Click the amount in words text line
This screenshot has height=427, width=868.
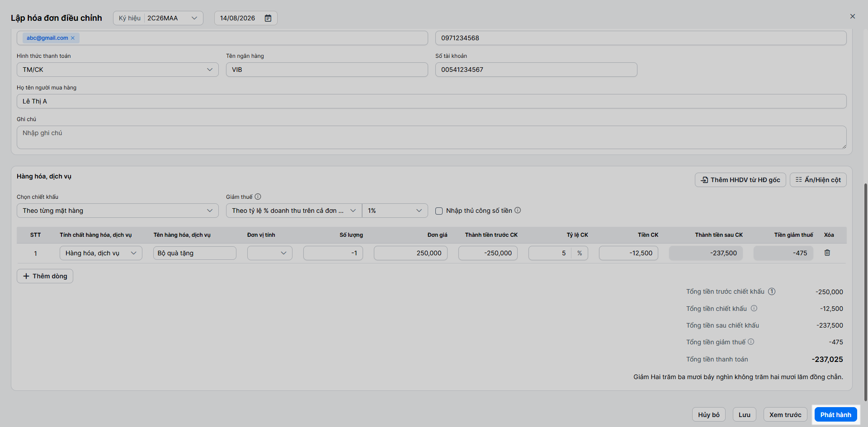(738, 377)
